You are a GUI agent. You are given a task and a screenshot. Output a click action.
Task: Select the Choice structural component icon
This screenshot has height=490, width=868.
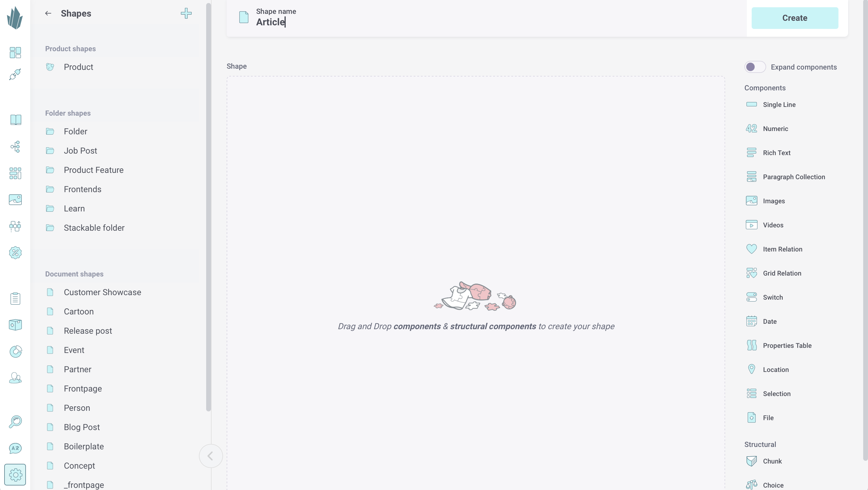pos(752,485)
